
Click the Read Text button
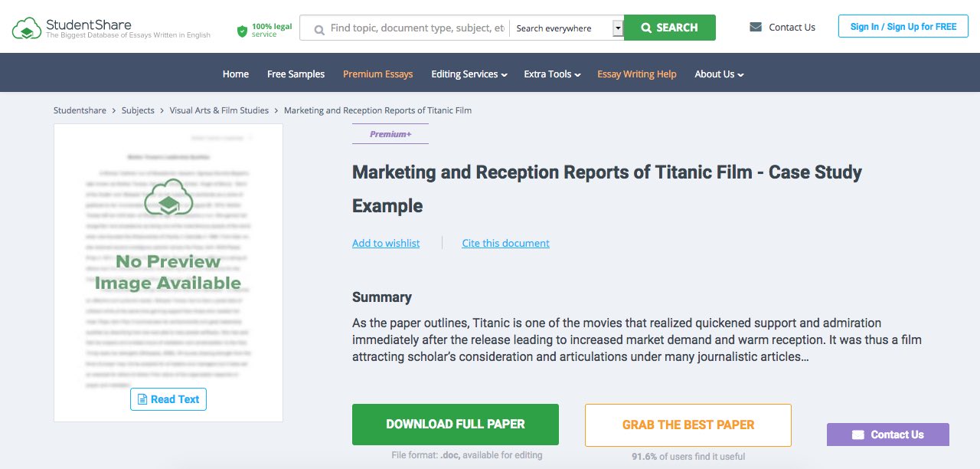click(168, 399)
